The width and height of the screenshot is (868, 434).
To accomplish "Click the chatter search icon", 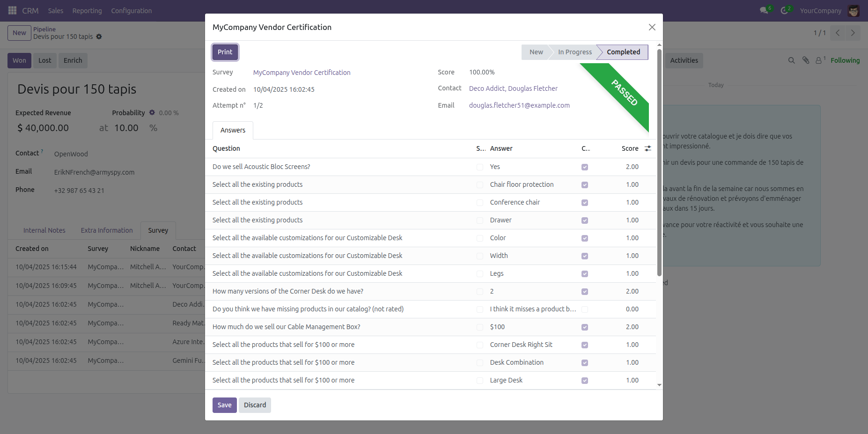I will (791, 60).
